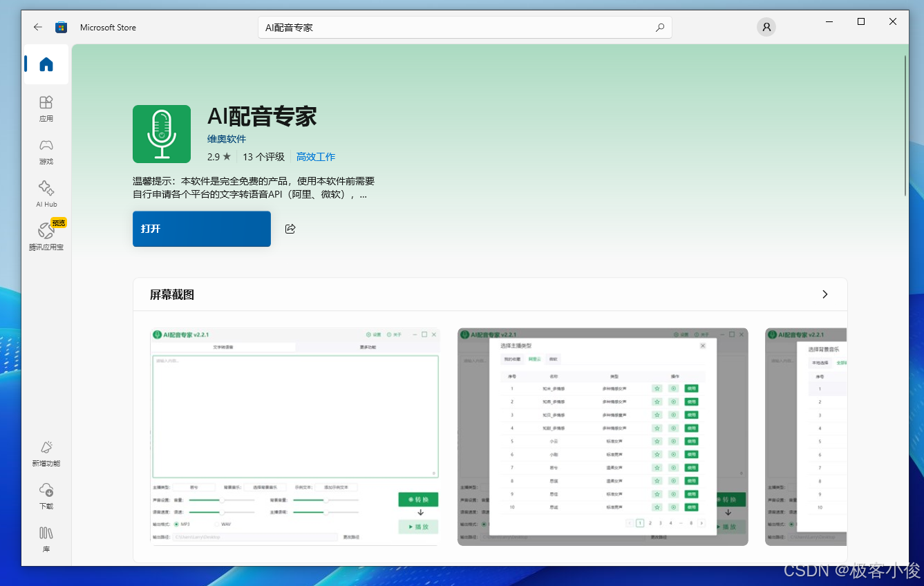Click the 打开 (Open) button
This screenshot has height=586, width=924.
click(202, 229)
